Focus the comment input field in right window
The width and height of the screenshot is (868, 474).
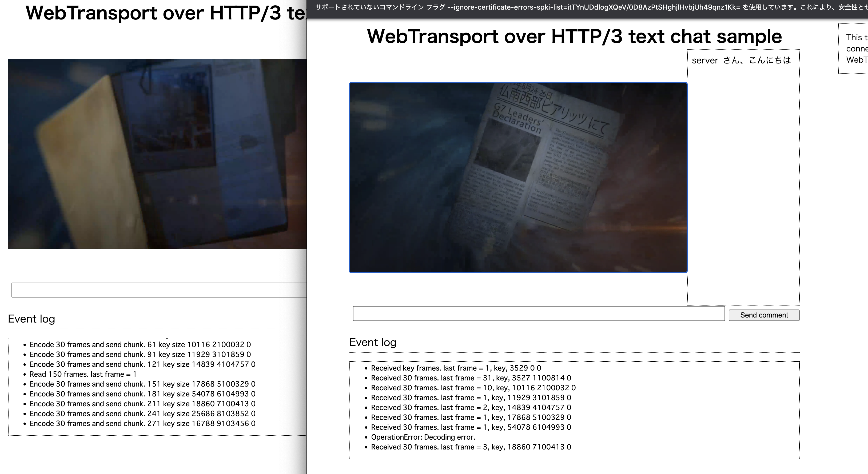[539, 314]
